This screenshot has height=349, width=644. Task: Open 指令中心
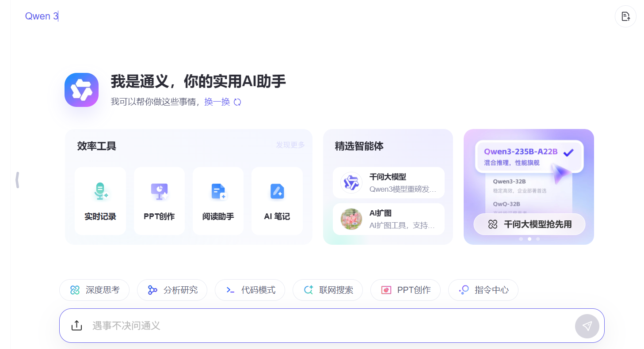[483, 290]
